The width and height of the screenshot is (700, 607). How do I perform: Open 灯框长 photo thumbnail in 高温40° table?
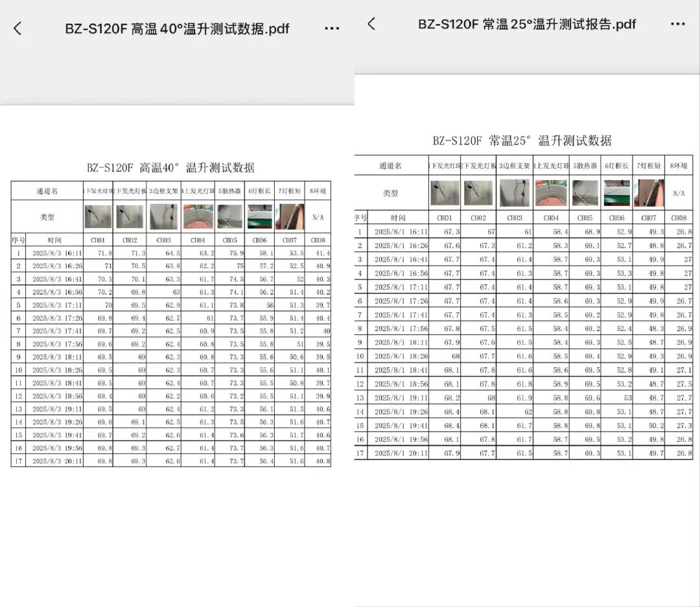pyautogui.click(x=259, y=216)
